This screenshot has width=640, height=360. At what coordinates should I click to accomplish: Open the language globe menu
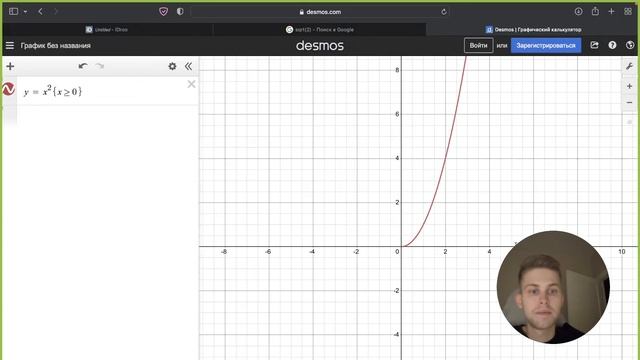(630, 45)
